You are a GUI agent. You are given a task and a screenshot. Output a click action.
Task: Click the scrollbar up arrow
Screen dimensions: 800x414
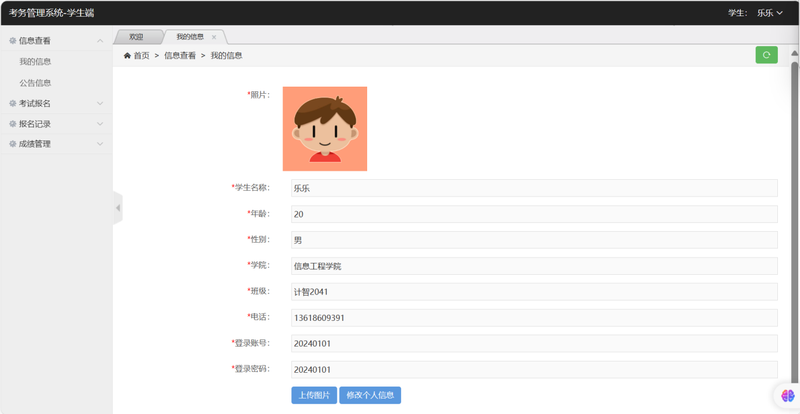pos(795,53)
